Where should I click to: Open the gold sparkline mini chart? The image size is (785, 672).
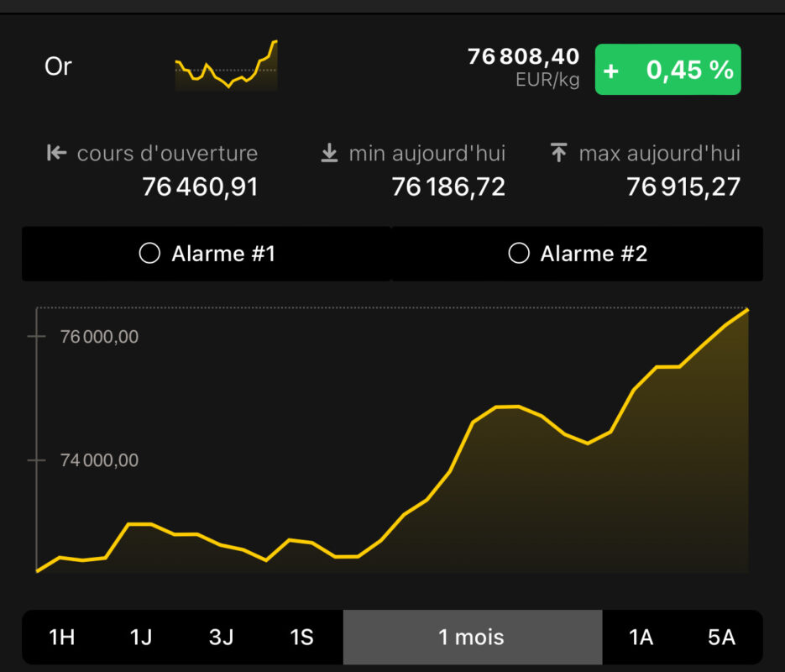(227, 65)
